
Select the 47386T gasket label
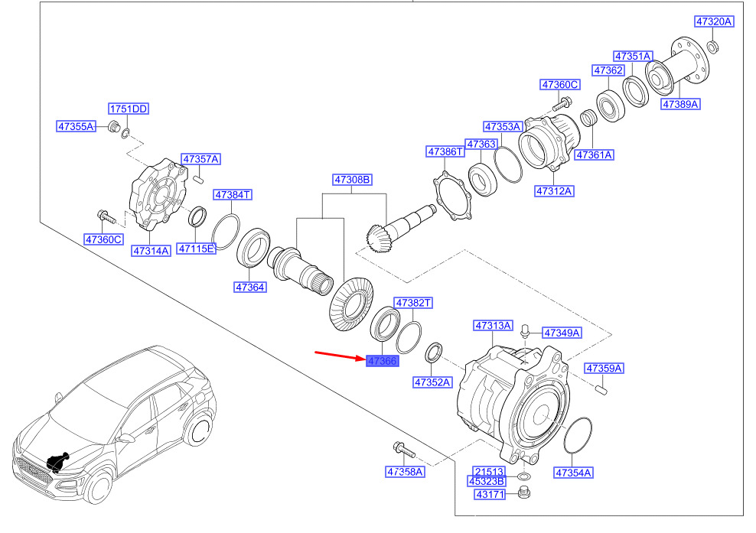pyautogui.click(x=445, y=152)
